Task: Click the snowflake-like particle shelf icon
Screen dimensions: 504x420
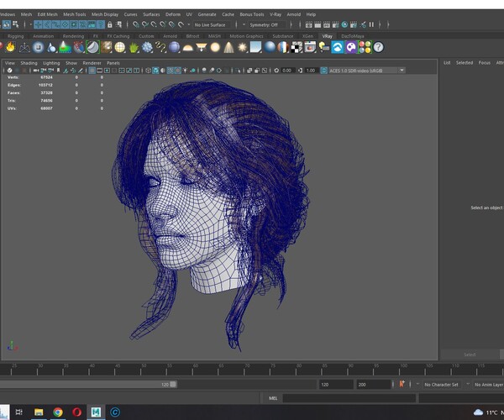Action: 147,48
